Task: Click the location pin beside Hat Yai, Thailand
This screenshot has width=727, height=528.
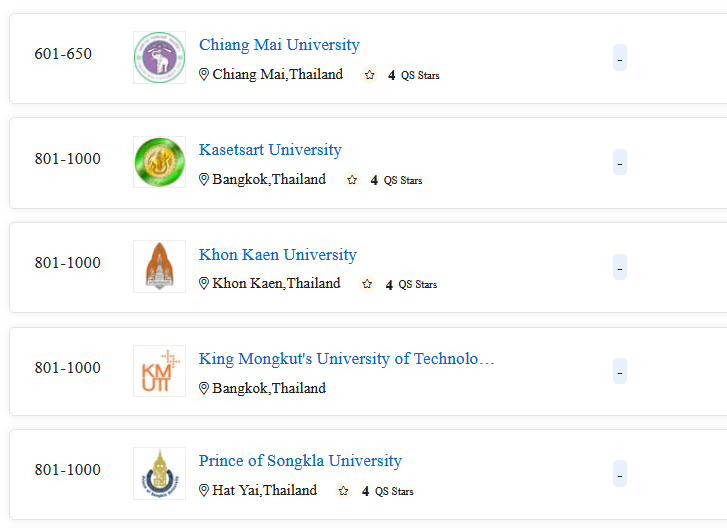Action: click(204, 490)
